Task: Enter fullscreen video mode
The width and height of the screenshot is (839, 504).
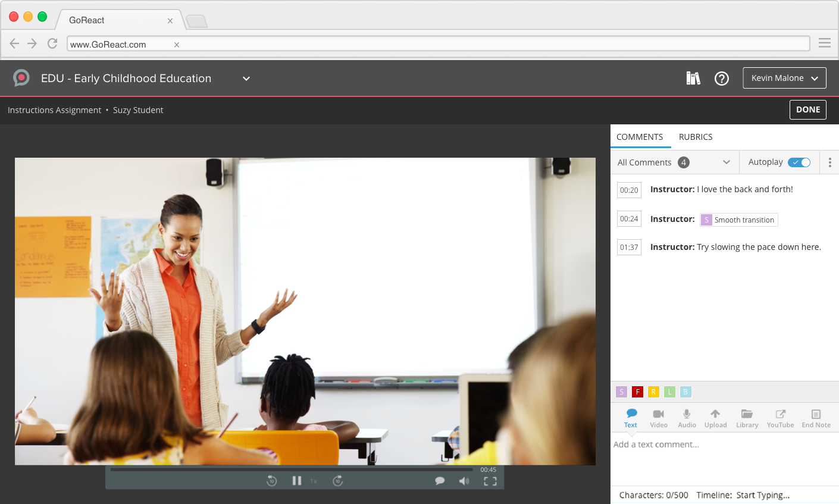Action: [490, 481]
